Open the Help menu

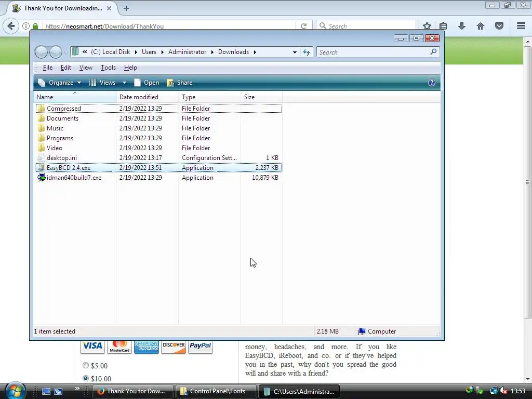pyautogui.click(x=130, y=68)
